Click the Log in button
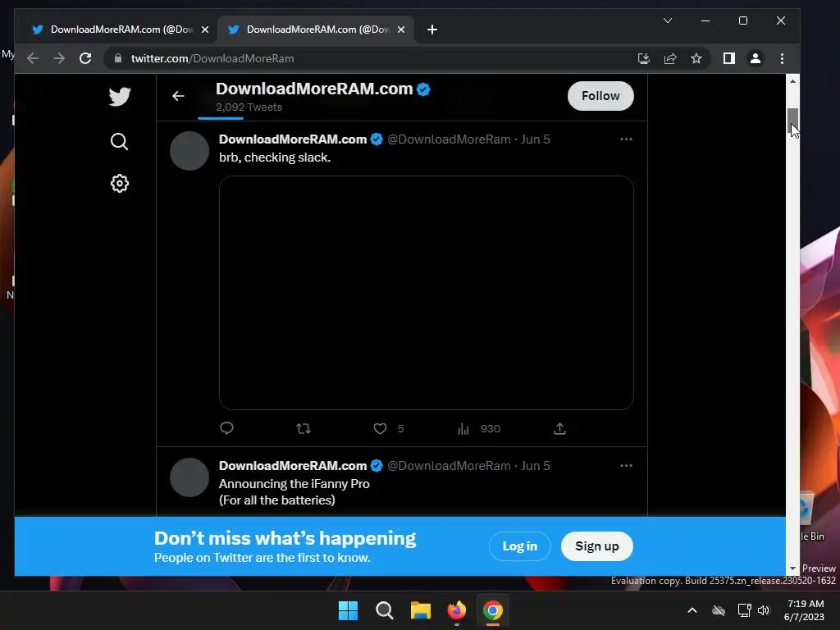This screenshot has height=630, width=840. [519, 546]
